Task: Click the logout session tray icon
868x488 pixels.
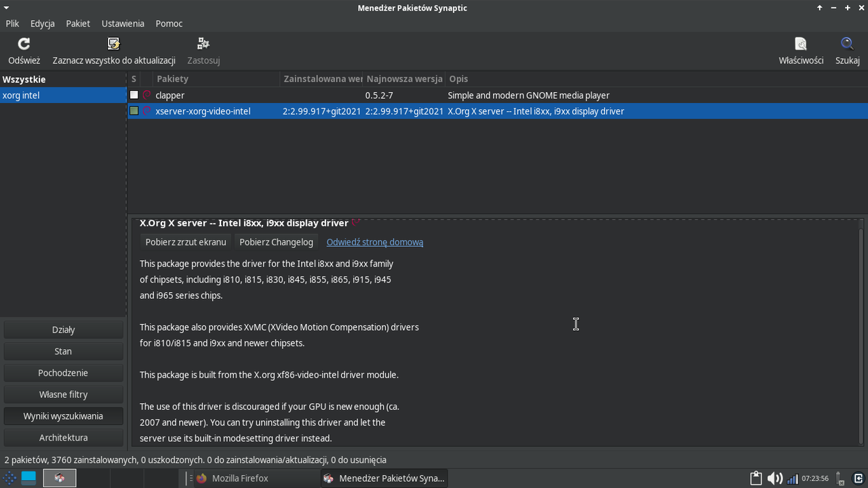Action: pos(858,478)
